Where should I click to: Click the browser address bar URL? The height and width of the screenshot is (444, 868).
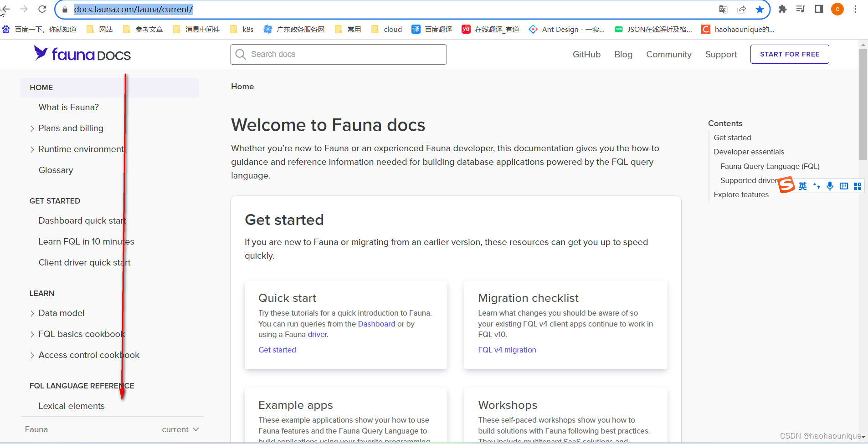tap(134, 9)
